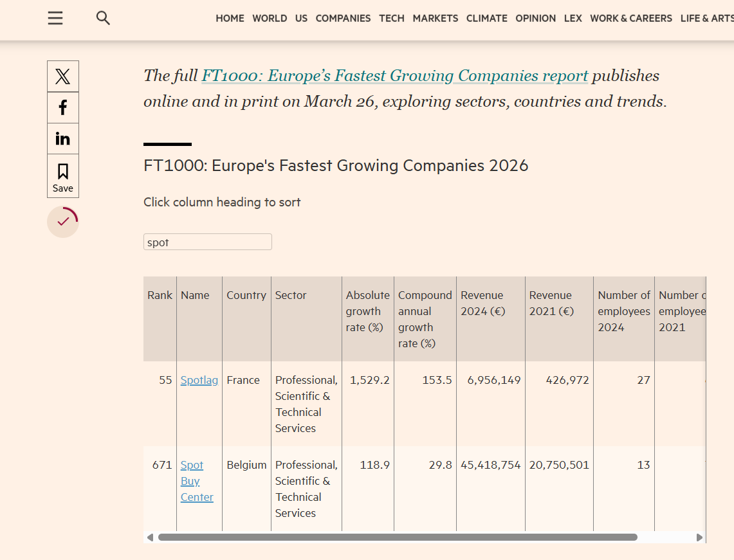Open the site search magnifier
Screen dimensions: 734x560
click(x=103, y=18)
